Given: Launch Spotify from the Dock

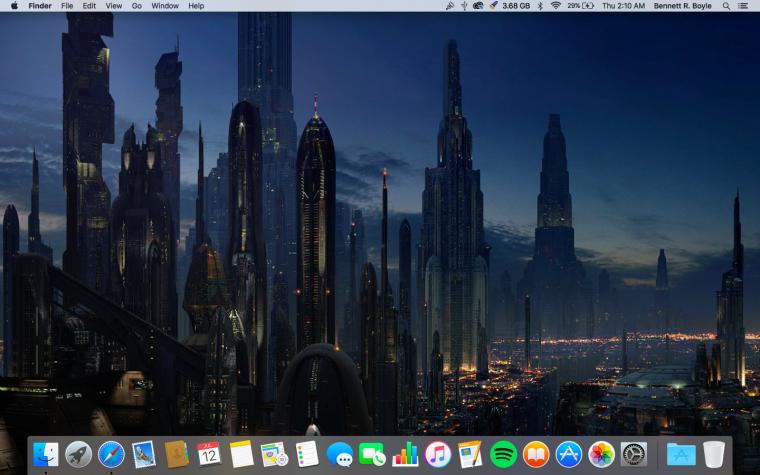Looking at the screenshot, I should click(504, 455).
